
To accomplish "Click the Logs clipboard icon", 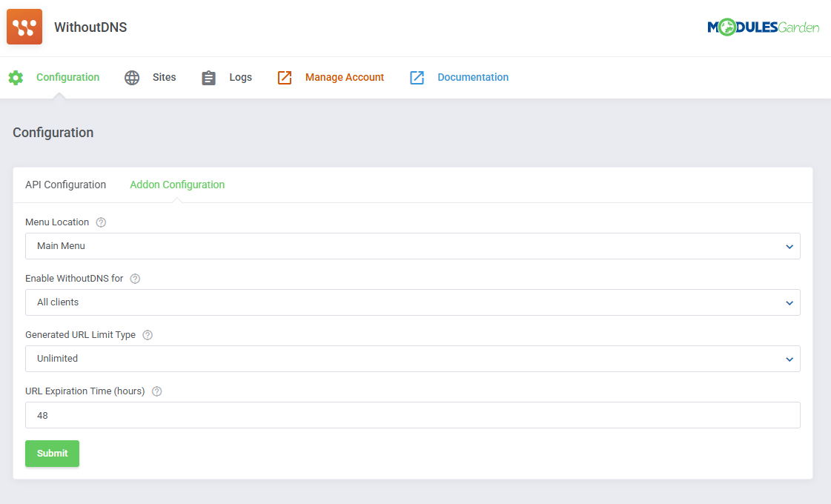I will pyautogui.click(x=209, y=77).
